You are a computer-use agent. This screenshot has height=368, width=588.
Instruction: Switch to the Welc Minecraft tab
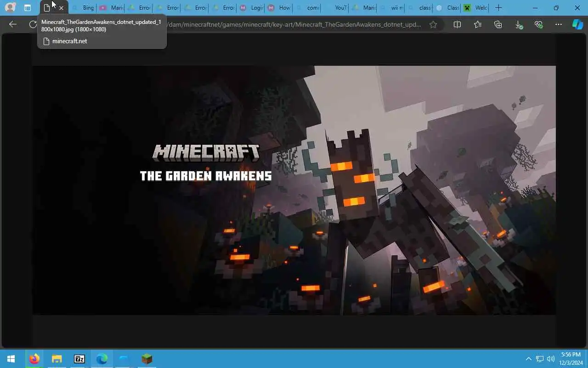[x=475, y=8]
